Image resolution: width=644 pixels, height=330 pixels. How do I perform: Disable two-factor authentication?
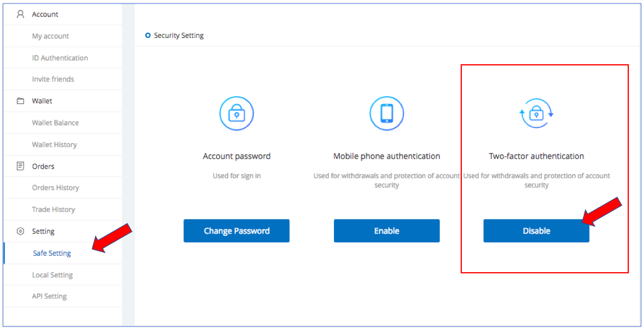tap(536, 231)
